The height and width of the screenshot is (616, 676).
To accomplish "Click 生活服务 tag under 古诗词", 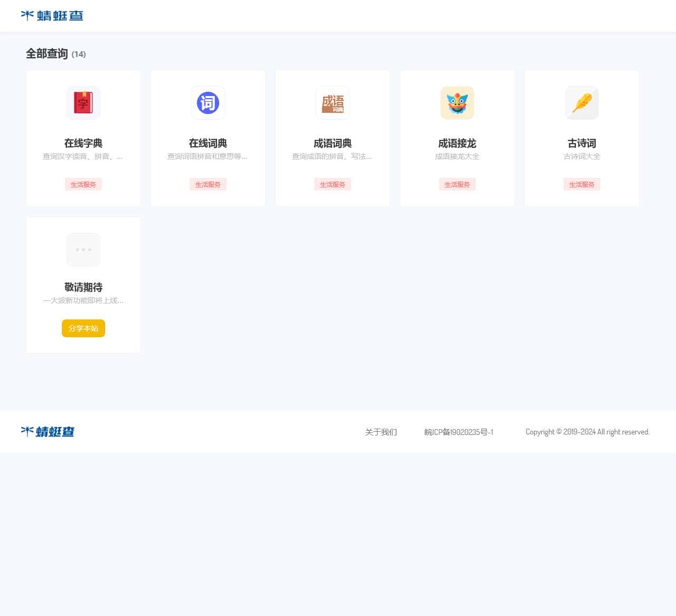I will 582,184.
